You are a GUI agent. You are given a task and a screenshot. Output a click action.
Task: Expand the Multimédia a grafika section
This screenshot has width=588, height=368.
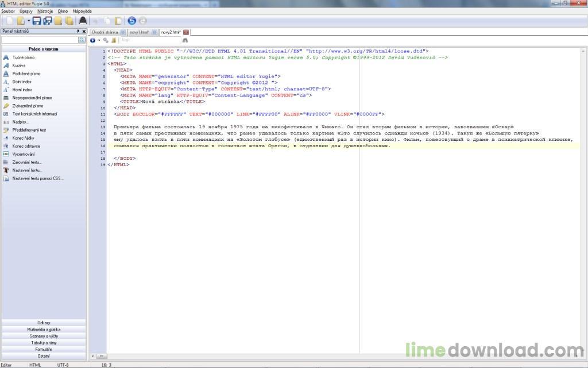click(44, 329)
